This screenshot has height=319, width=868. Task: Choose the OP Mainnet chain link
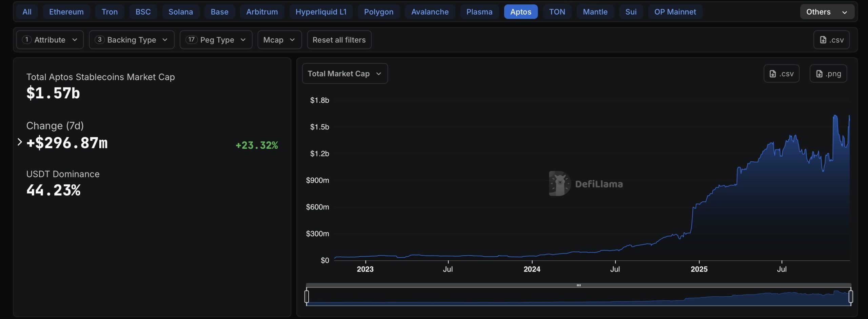(x=675, y=12)
